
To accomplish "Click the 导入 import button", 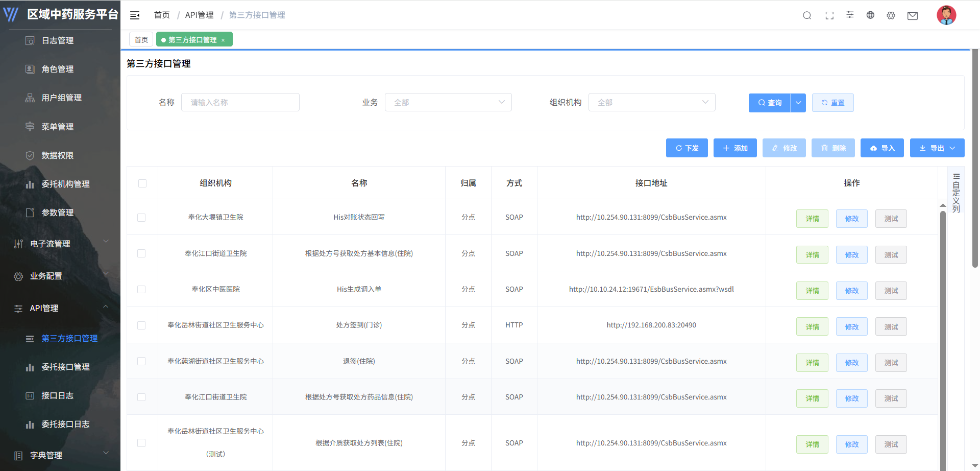I will point(882,148).
